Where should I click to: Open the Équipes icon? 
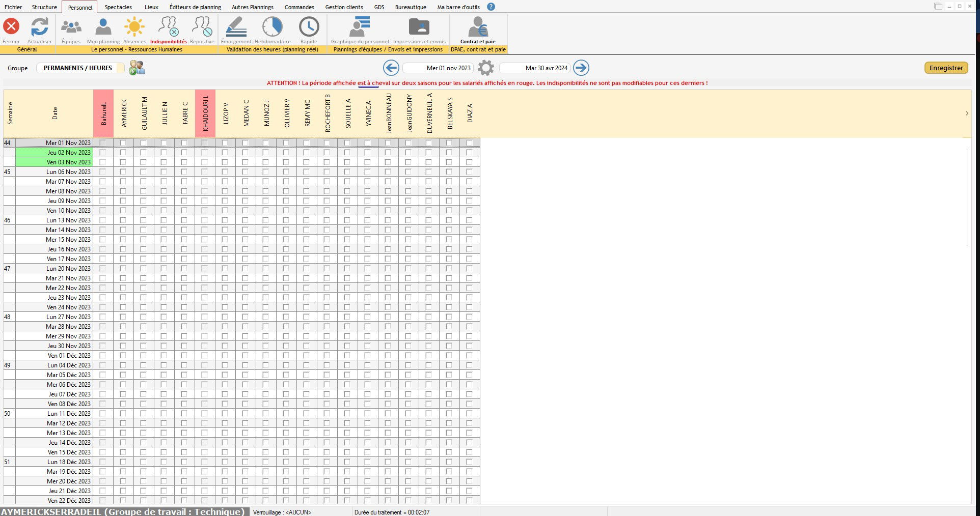tap(71, 26)
